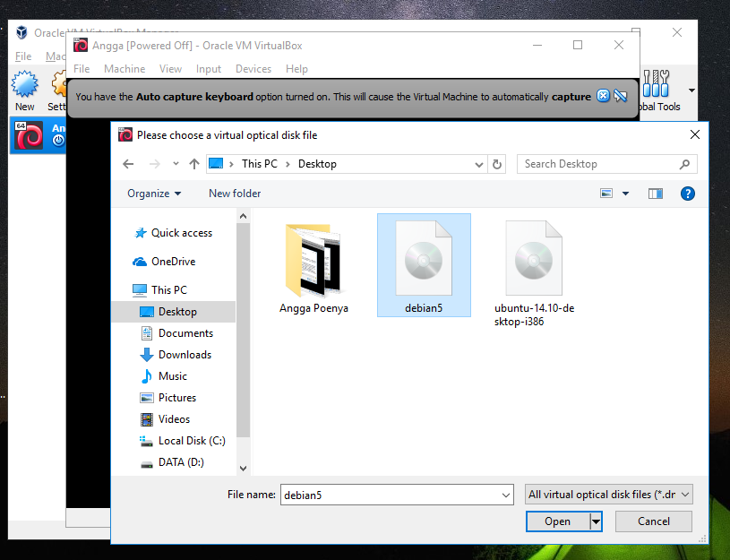Open Downloads in navigation pane

click(x=176, y=355)
